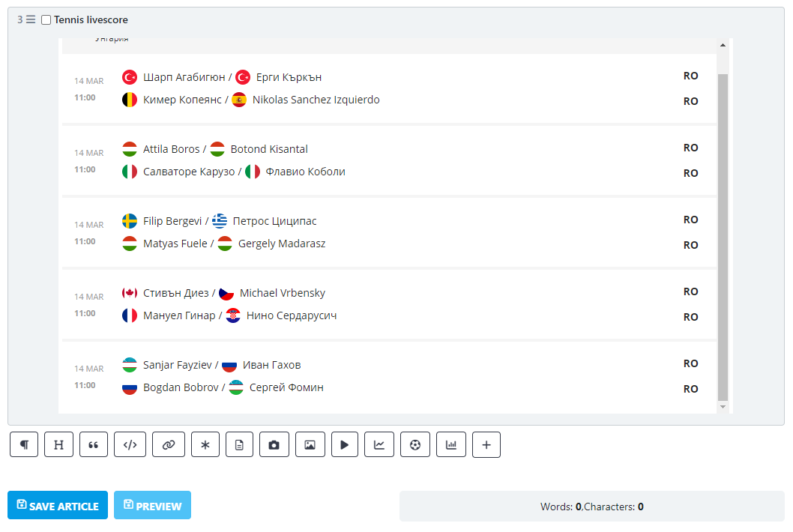Click the 11:00 time of Стивън Диез match
This screenshot has width=793, height=532.
tap(85, 313)
